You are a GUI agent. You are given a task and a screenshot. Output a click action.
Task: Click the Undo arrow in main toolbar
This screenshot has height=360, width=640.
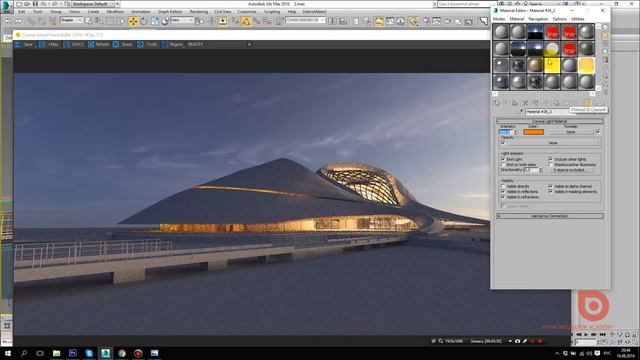click(x=8, y=21)
